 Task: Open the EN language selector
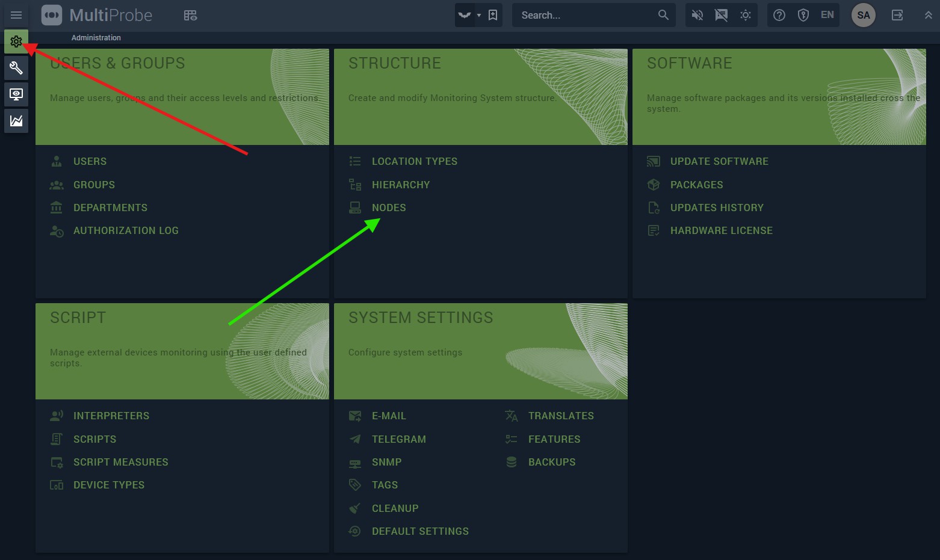pos(827,15)
